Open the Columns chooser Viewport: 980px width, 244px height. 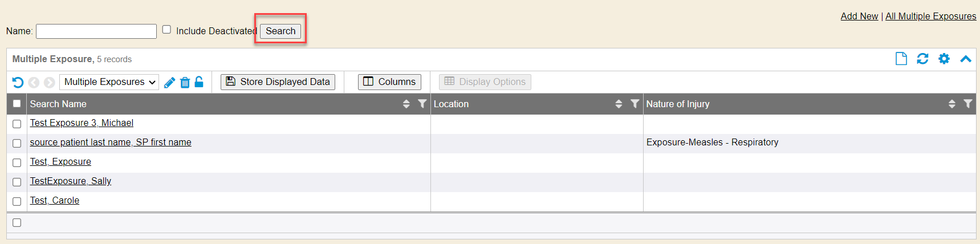[390, 82]
